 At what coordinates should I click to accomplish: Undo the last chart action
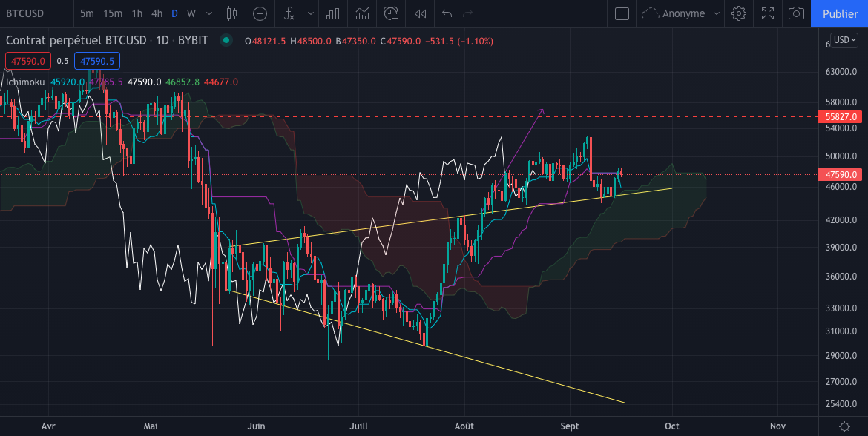point(447,13)
